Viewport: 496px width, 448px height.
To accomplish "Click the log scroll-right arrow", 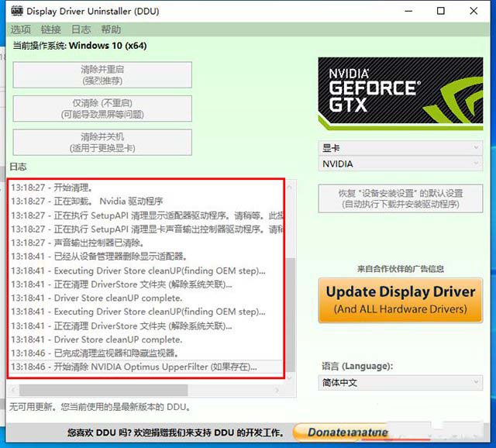I will tap(277, 390).
